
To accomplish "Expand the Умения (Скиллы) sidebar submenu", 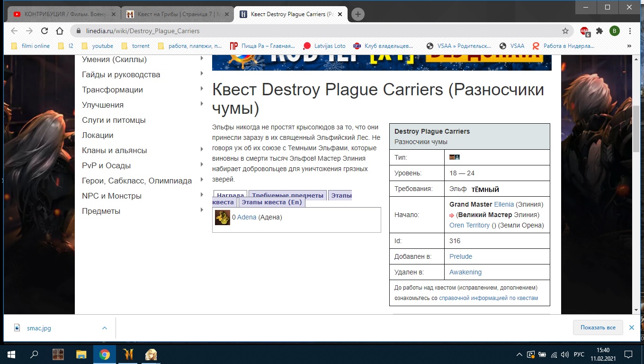I will [202, 59].
